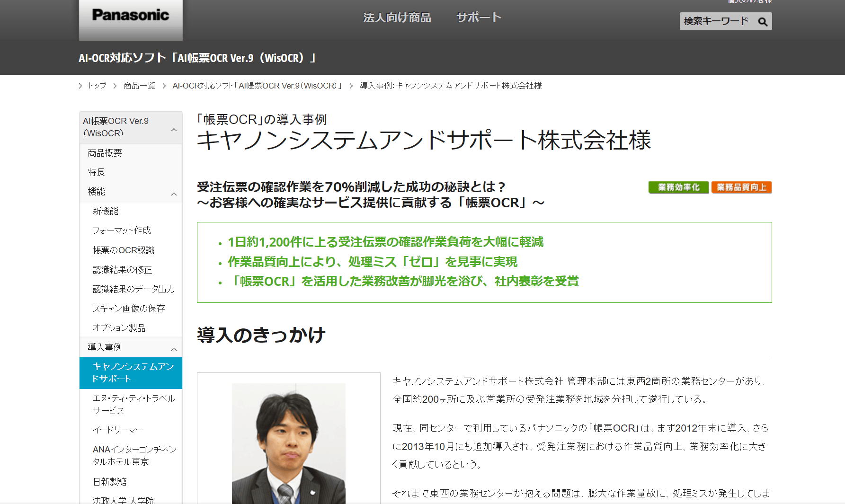Go to トップ in the breadcrumb
Image resolution: width=845 pixels, height=504 pixels.
97,86
